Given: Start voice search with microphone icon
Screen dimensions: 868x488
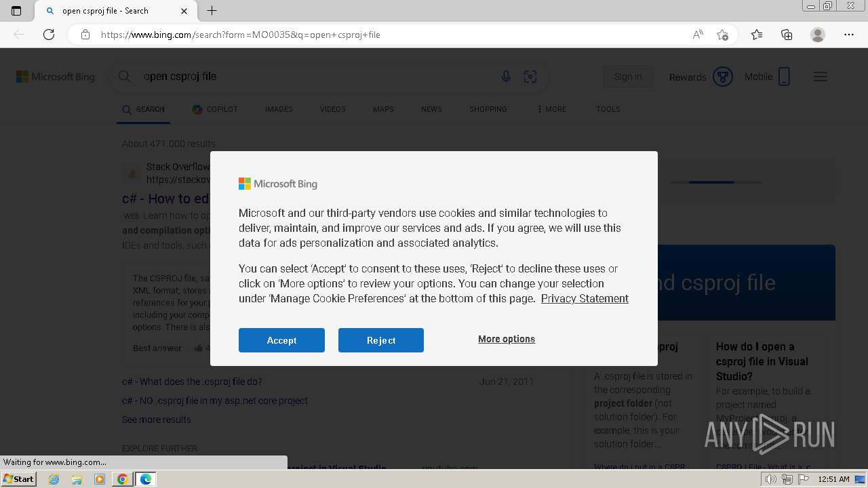Looking at the screenshot, I should (x=506, y=77).
